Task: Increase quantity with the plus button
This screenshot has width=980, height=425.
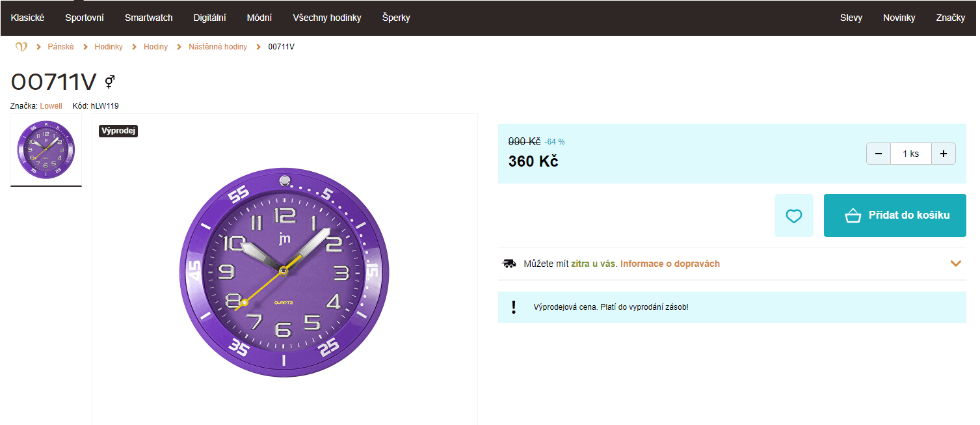Action: click(943, 154)
